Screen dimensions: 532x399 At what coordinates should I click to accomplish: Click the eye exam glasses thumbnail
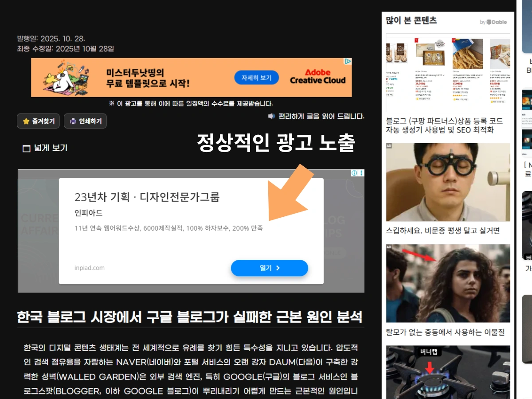[448, 182]
